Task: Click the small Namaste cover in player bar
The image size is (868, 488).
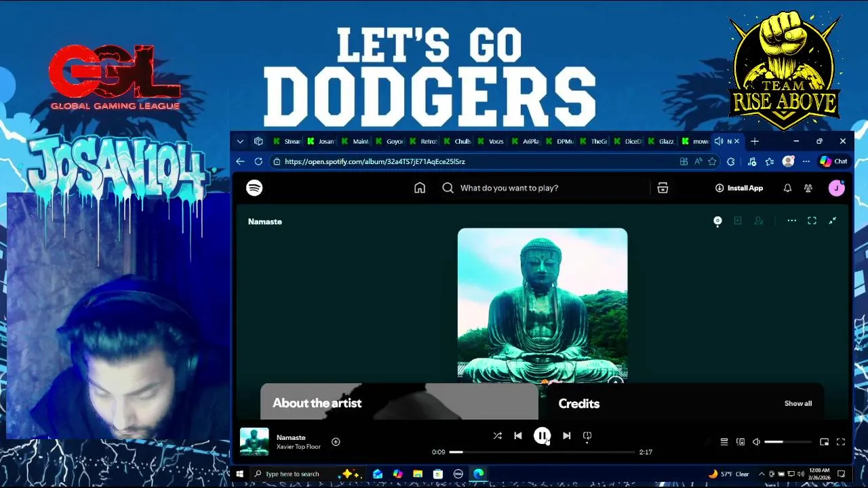Action: pos(254,442)
